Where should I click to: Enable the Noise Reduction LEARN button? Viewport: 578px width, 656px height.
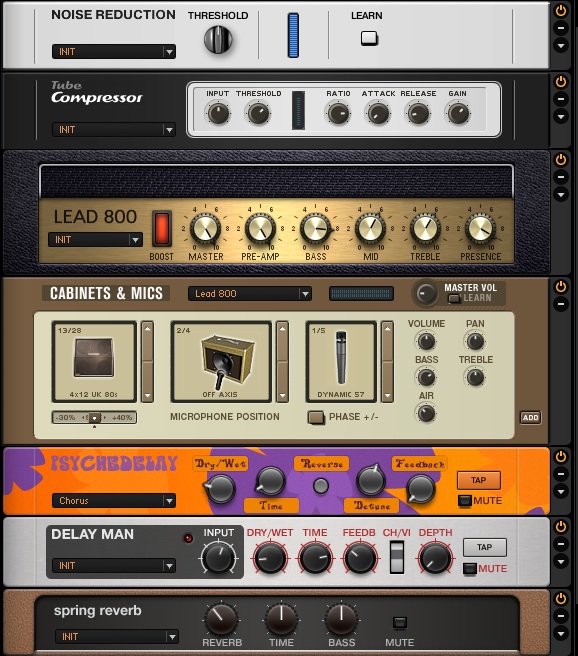[x=369, y=38]
